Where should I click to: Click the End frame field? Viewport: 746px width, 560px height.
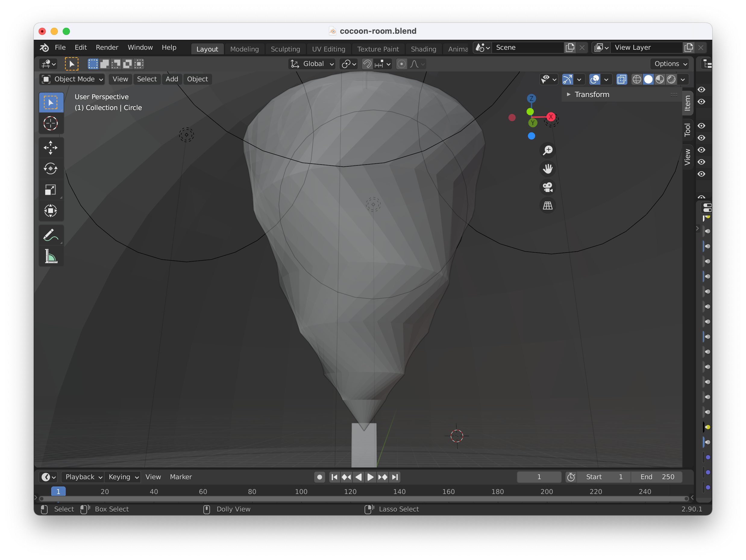tap(657, 477)
